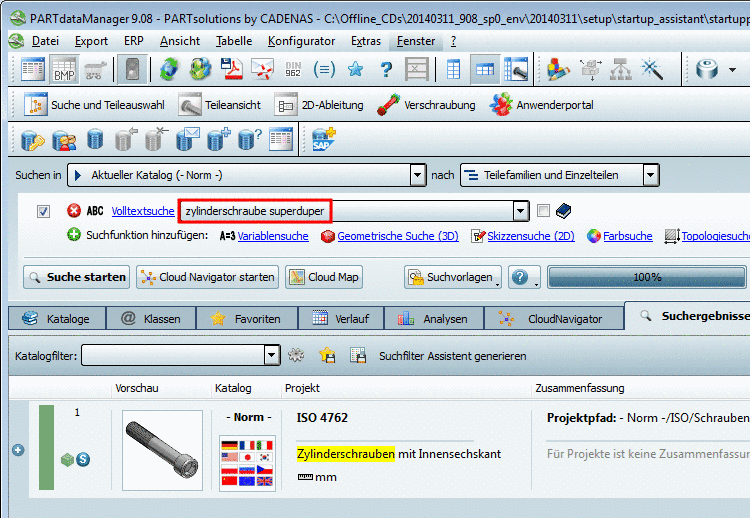Click the blue S icon in result row
Viewport: 750px width, 518px height.
click(83, 460)
